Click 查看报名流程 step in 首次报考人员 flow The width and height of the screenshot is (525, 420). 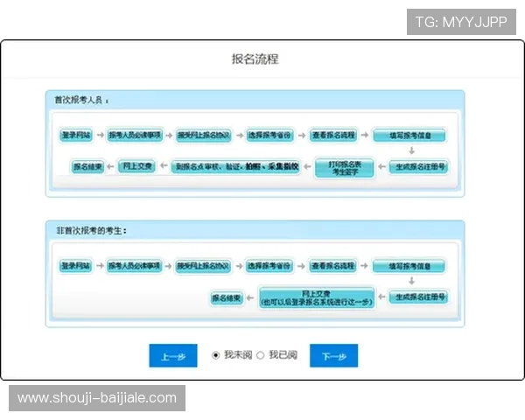click(x=333, y=135)
